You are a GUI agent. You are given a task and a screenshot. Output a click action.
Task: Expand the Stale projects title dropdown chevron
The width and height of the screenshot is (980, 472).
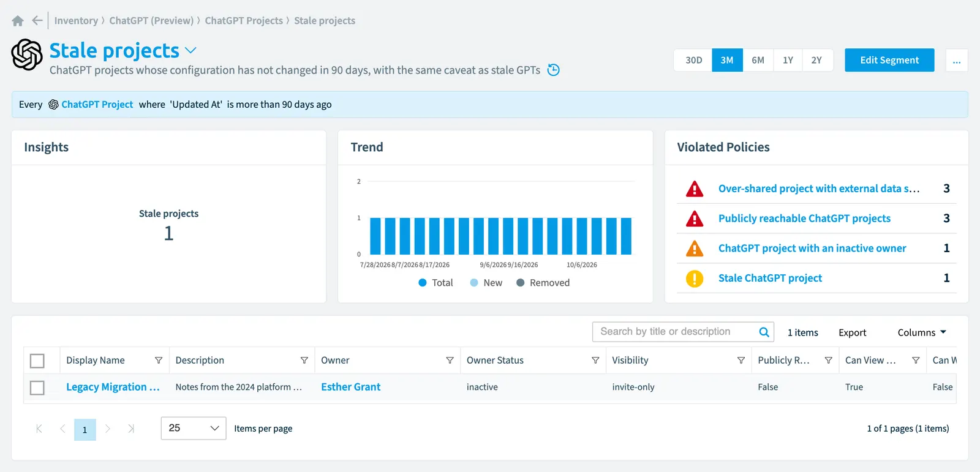[190, 50]
